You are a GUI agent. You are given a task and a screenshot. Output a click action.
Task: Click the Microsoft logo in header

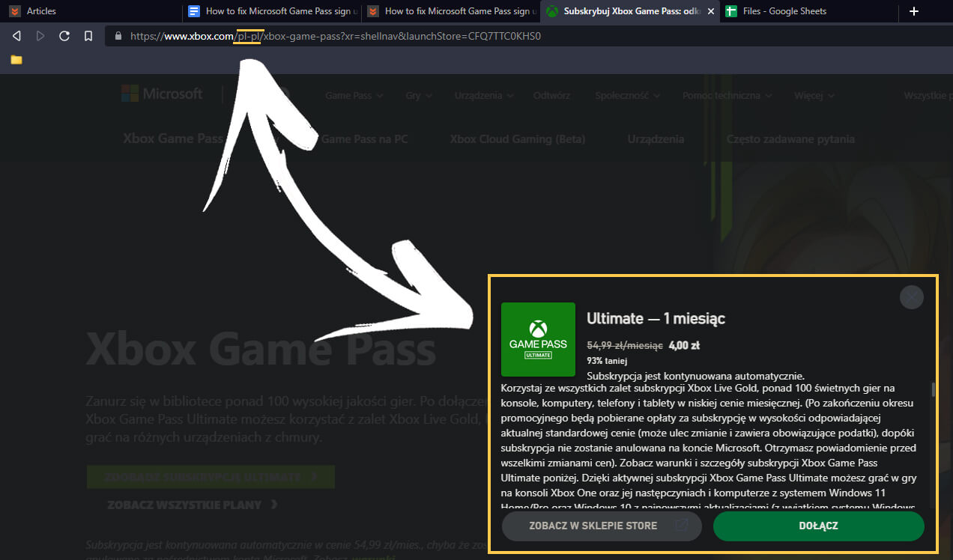(162, 94)
